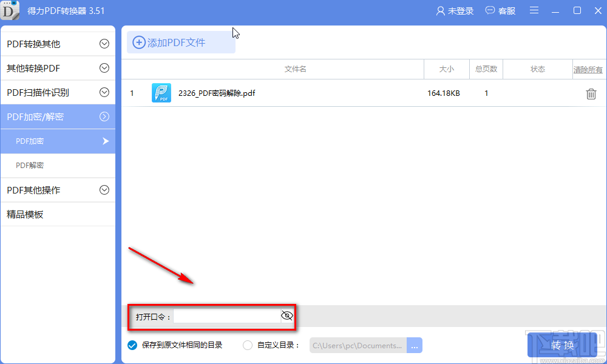Enable the 自定义目录 radio option
This screenshot has width=607, height=364.
coord(248,345)
